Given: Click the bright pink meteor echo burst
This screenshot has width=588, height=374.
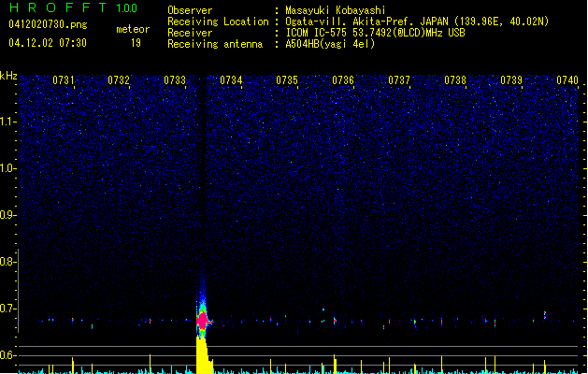Looking at the screenshot, I should (203, 321).
